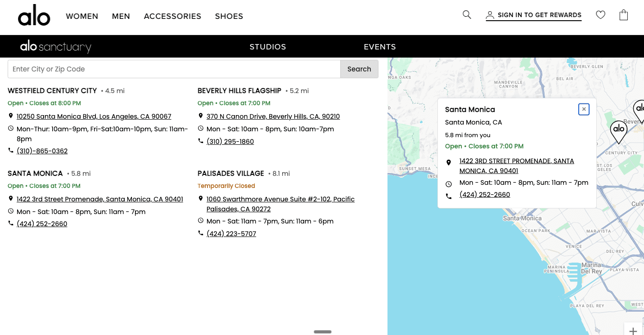Open 370 N Canon Drive address link
The height and width of the screenshot is (335, 644).
tap(273, 116)
